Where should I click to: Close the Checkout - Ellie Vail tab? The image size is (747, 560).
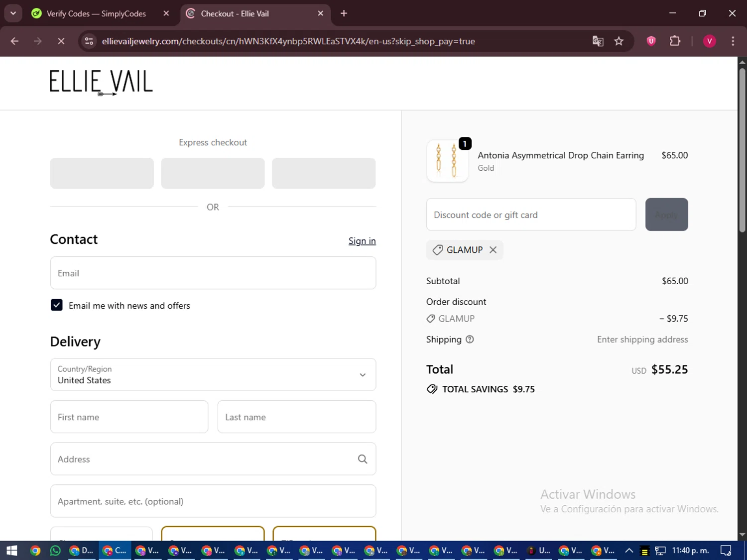[321, 13]
